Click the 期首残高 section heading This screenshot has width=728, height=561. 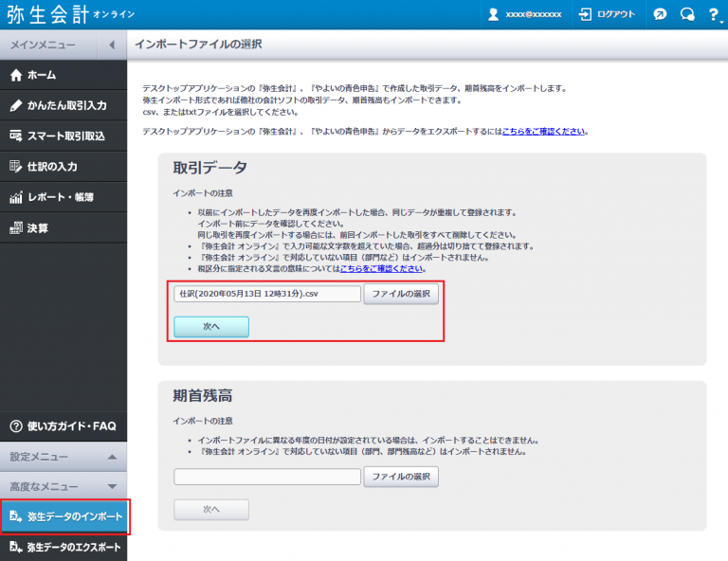click(203, 395)
